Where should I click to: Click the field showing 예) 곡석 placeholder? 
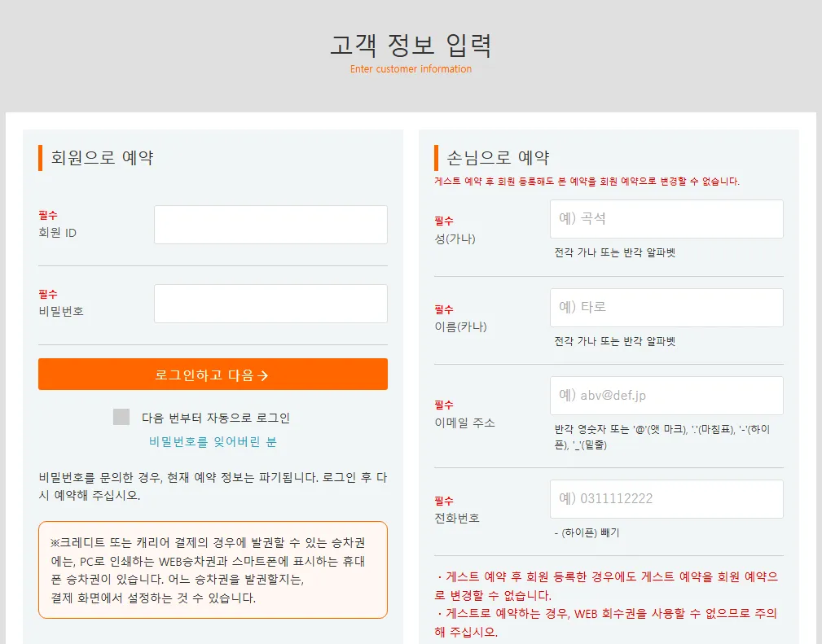[x=666, y=218]
